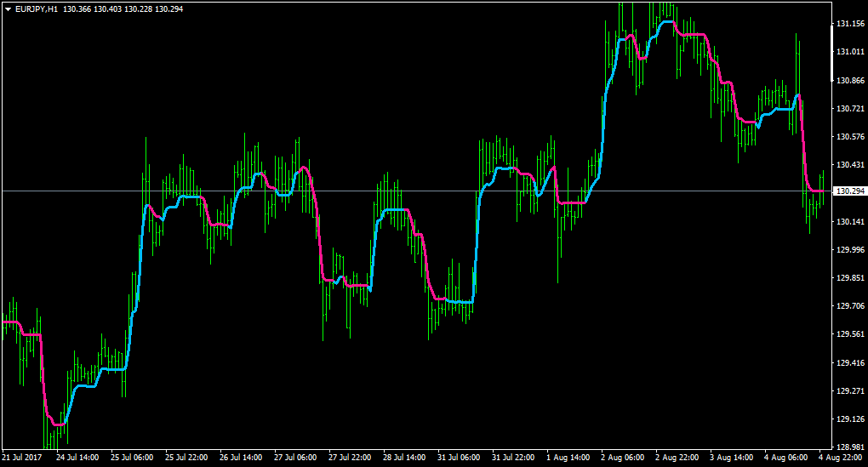This screenshot has height=467, width=868.
Task: Click the 1 Aug 14:00 time label
Action: click(x=568, y=458)
